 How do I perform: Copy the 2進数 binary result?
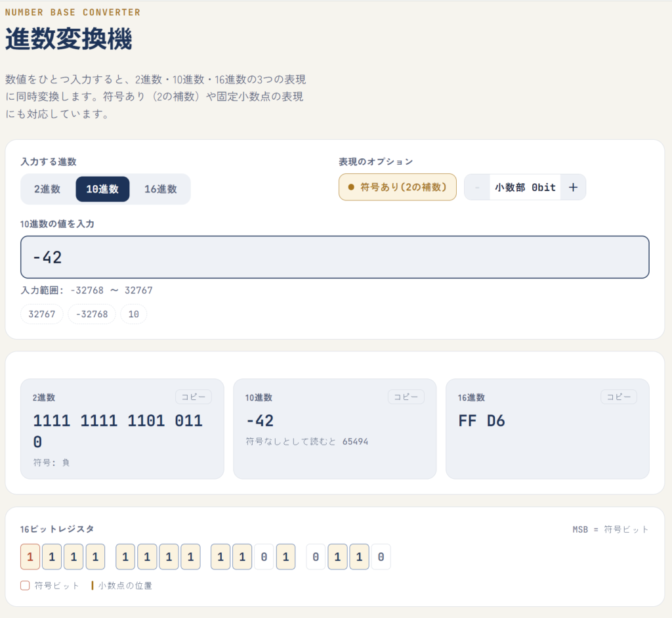click(194, 397)
